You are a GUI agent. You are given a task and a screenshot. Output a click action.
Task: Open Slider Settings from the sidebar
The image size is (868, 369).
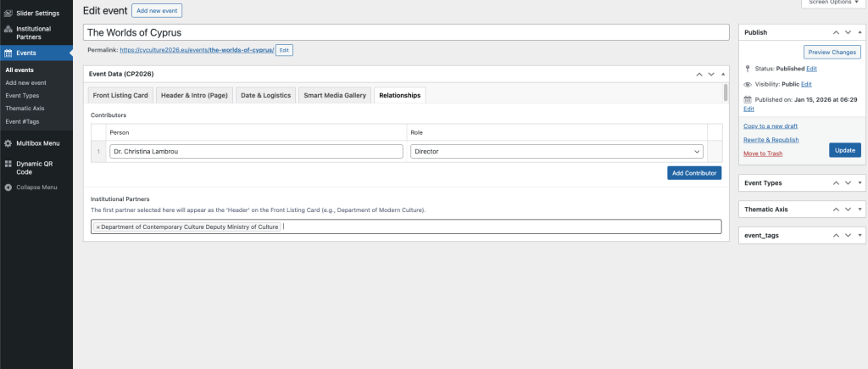point(36,14)
